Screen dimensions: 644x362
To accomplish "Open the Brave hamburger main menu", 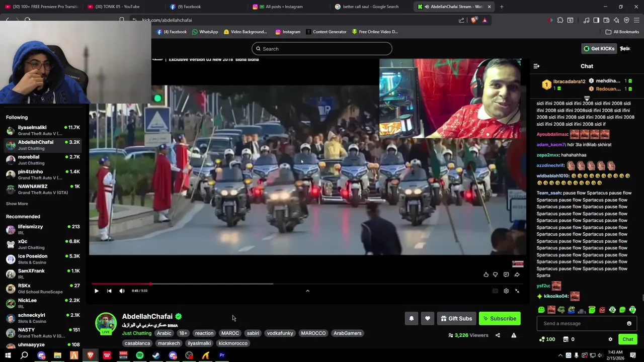I will pos(636,20).
